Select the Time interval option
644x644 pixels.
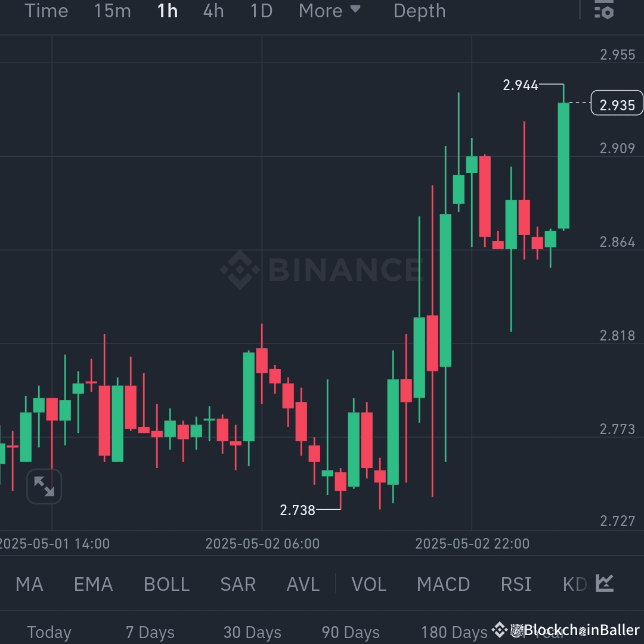[47, 11]
